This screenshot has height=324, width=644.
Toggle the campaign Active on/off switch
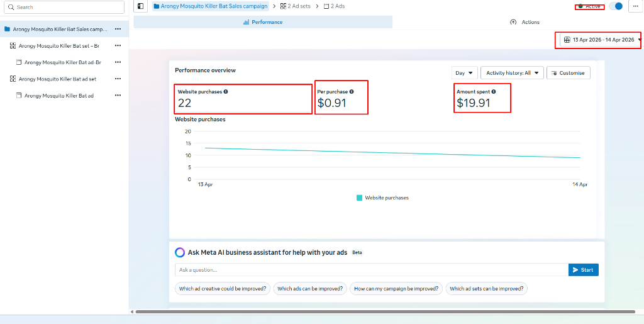(616, 6)
